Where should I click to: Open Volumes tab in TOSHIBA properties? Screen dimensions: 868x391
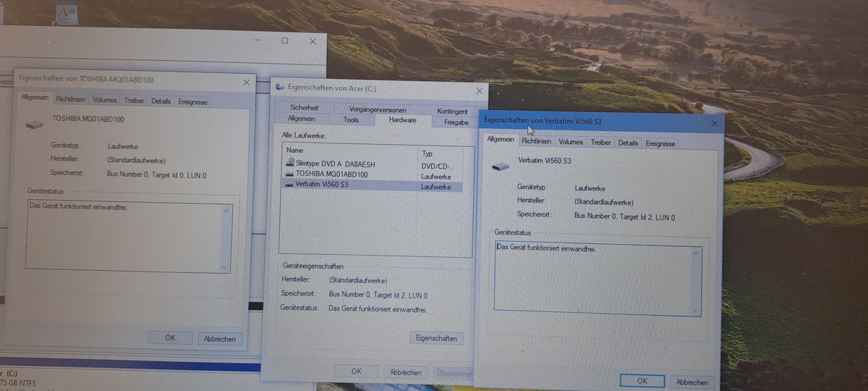104,100
